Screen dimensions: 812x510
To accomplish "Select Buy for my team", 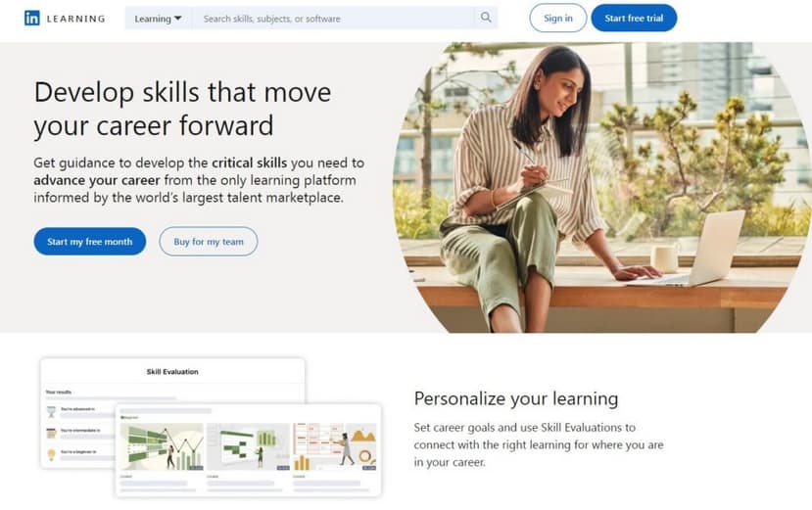I will [209, 241].
